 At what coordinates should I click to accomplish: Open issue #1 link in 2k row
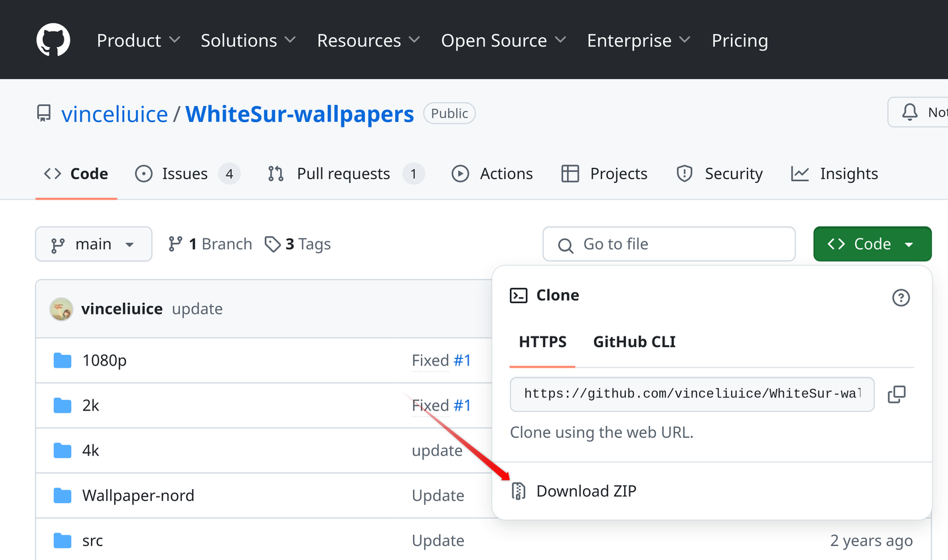(x=462, y=405)
